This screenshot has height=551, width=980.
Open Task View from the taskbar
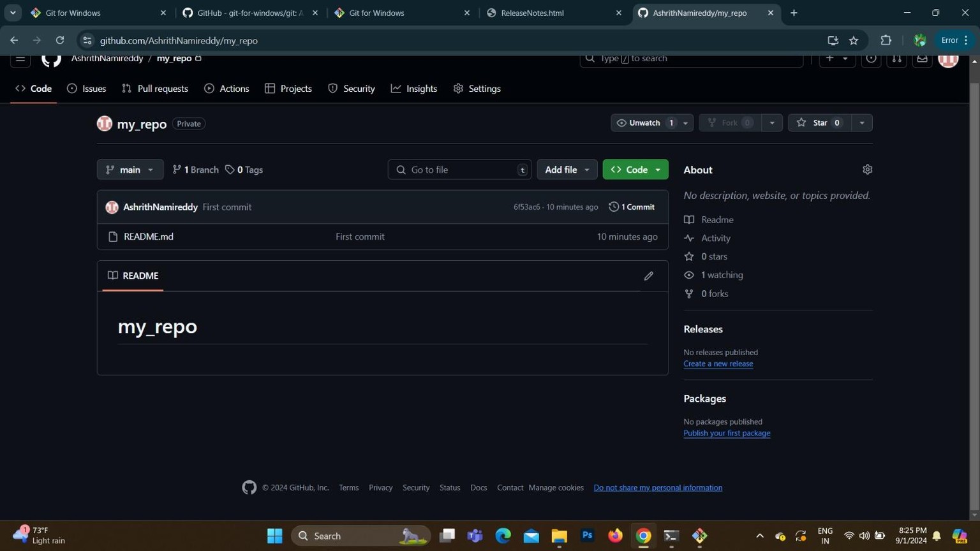447,536
